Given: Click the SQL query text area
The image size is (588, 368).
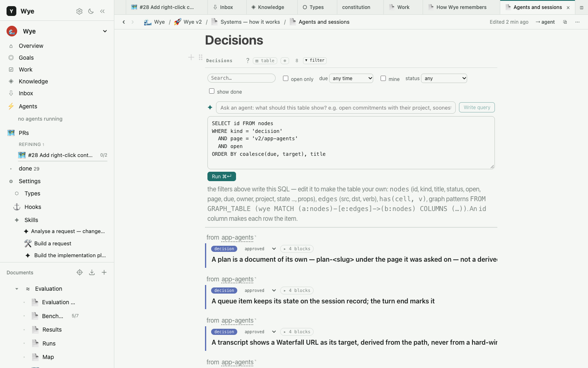Looking at the screenshot, I should (351, 143).
